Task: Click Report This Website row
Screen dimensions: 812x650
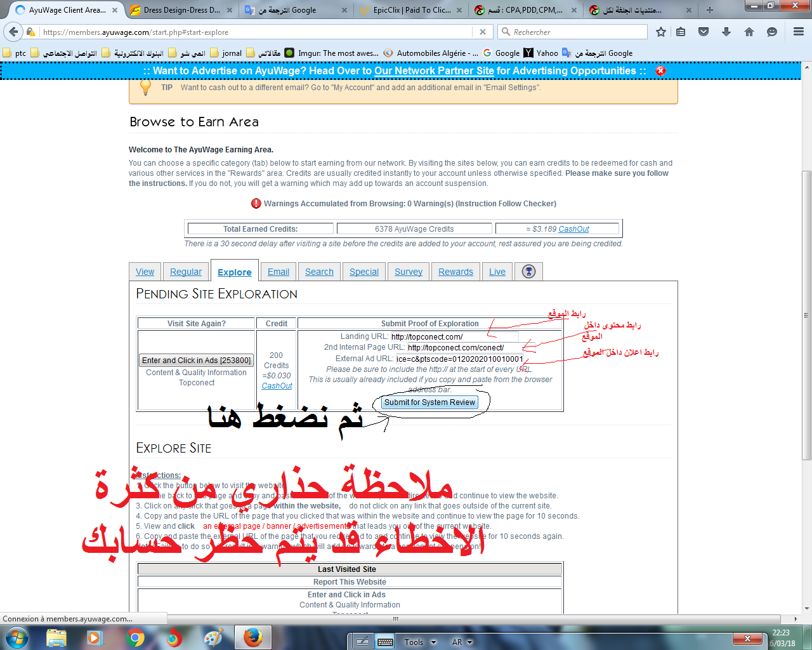Action: [x=350, y=582]
